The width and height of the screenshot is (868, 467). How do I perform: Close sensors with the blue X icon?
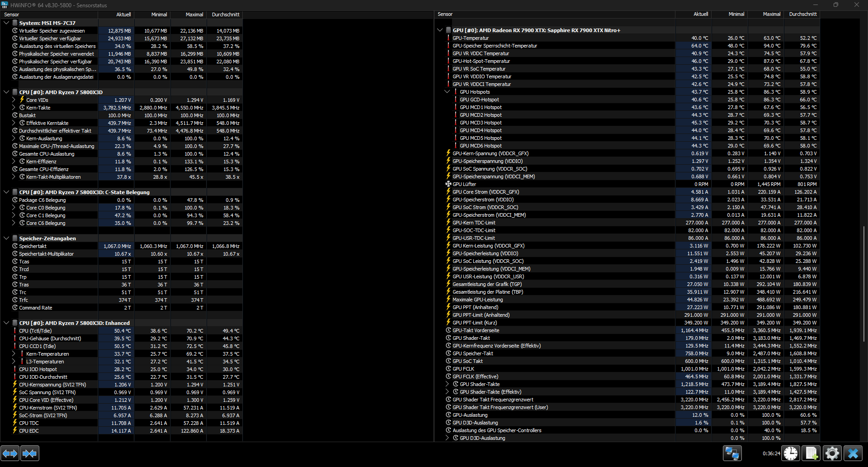pyautogui.click(x=853, y=453)
